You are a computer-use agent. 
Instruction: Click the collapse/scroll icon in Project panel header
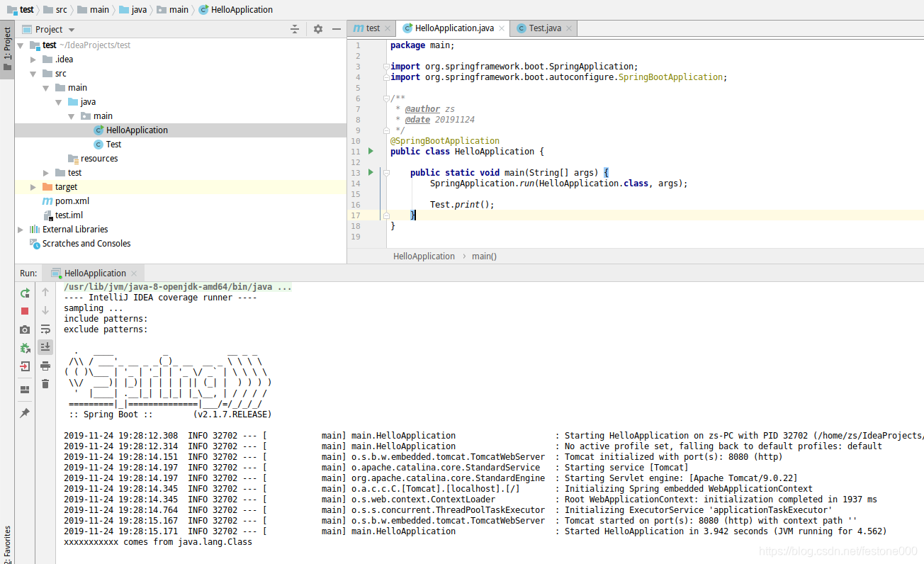coord(295,29)
